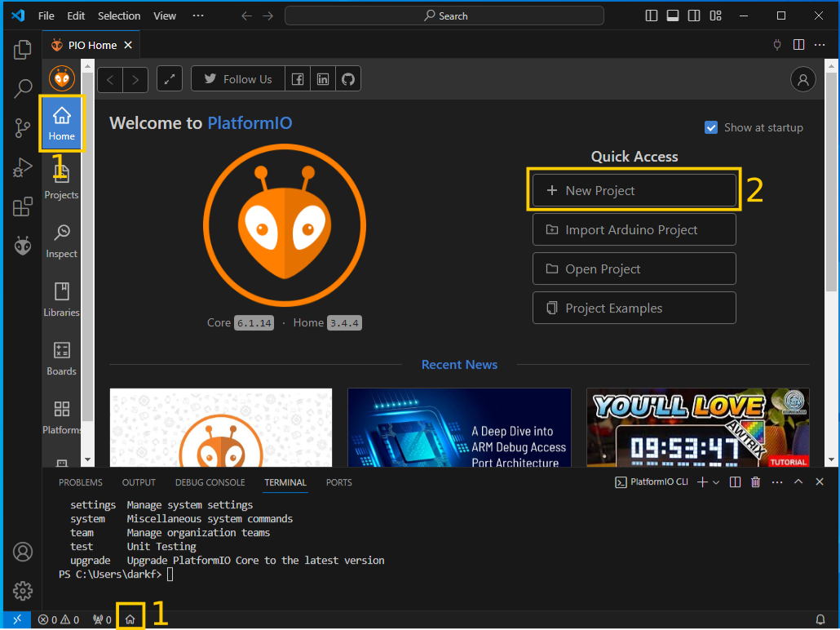The image size is (840, 630).
Task: Click Open Project button
Action: [x=634, y=268]
